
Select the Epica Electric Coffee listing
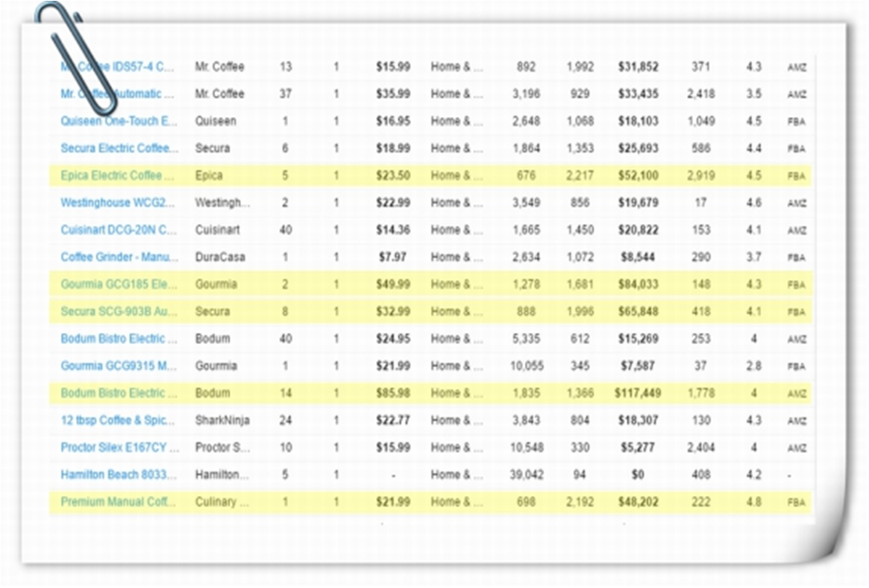click(x=117, y=176)
